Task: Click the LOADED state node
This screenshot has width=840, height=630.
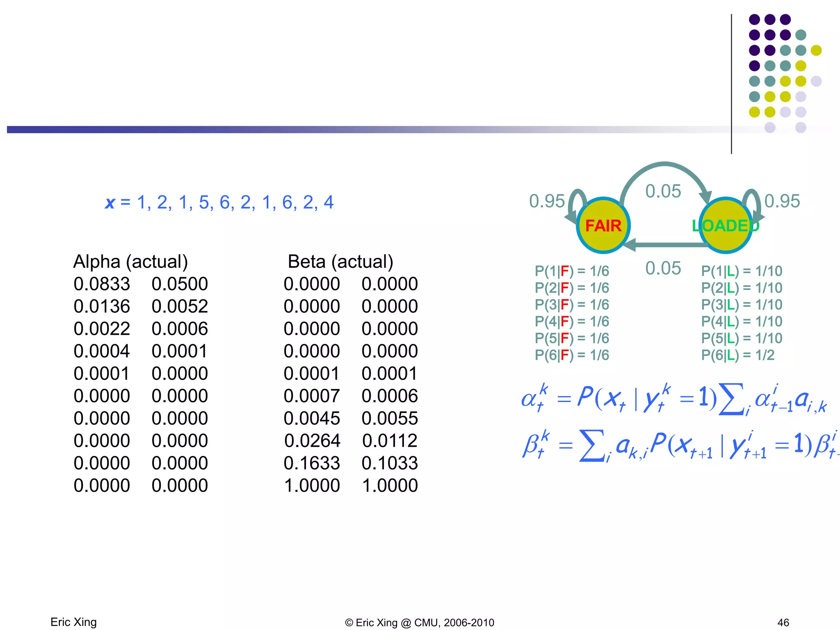Action: (x=726, y=225)
